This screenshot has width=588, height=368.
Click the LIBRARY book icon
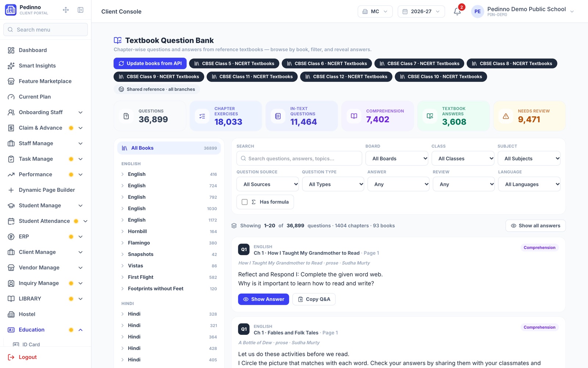click(11, 299)
